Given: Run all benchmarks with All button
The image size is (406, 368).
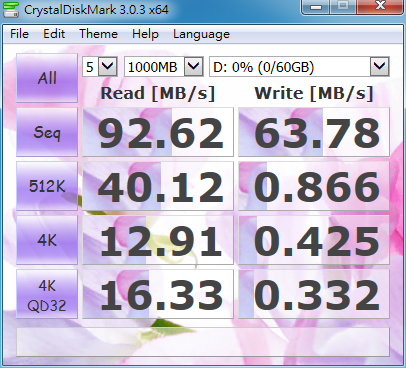Looking at the screenshot, I should point(47,78).
